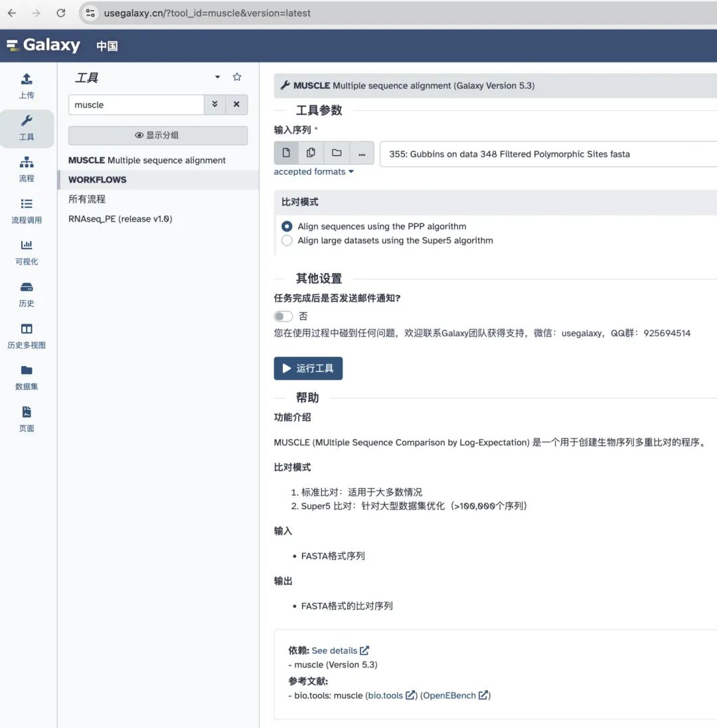The width and height of the screenshot is (717, 728).
Task: Open the See details dependency link
Action: pyautogui.click(x=335, y=650)
